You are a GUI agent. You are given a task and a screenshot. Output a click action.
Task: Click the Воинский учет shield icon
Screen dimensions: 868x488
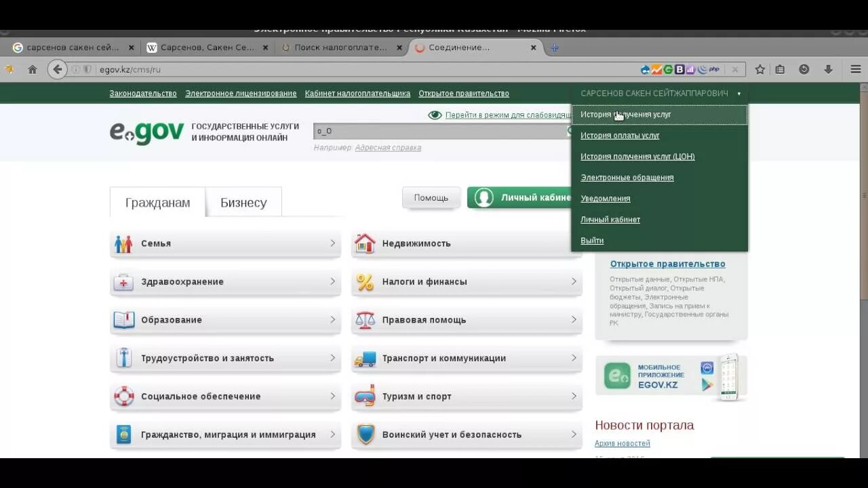[366, 434]
